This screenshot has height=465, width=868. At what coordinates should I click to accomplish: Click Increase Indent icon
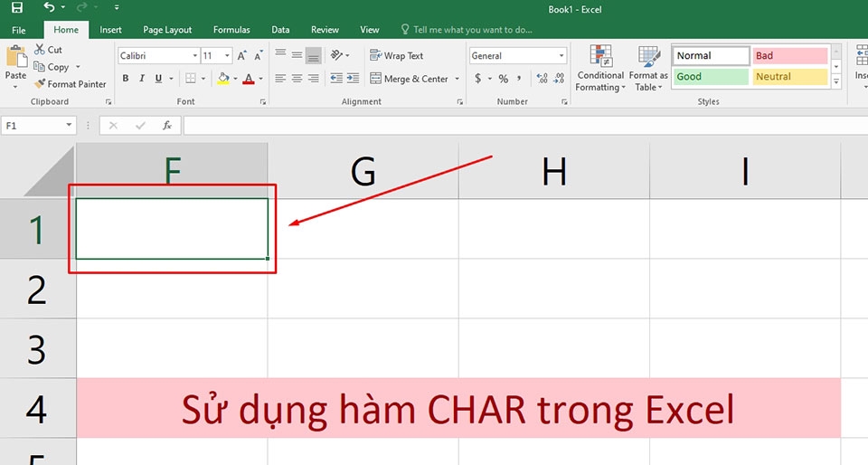click(354, 79)
